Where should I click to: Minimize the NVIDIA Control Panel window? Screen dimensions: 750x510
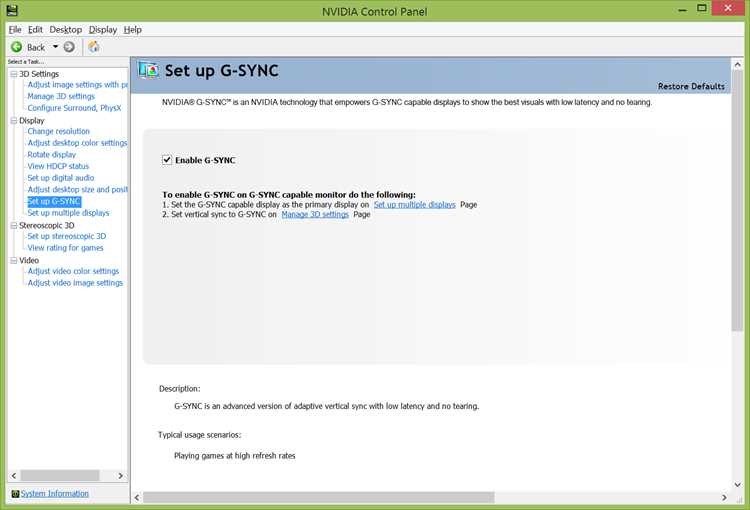(x=683, y=9)
